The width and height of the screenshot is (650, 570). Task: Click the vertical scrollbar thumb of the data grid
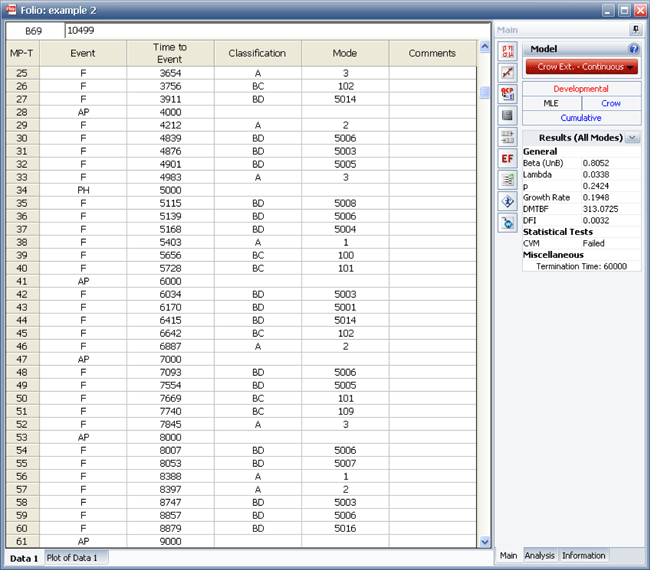[x=485, y=92]
